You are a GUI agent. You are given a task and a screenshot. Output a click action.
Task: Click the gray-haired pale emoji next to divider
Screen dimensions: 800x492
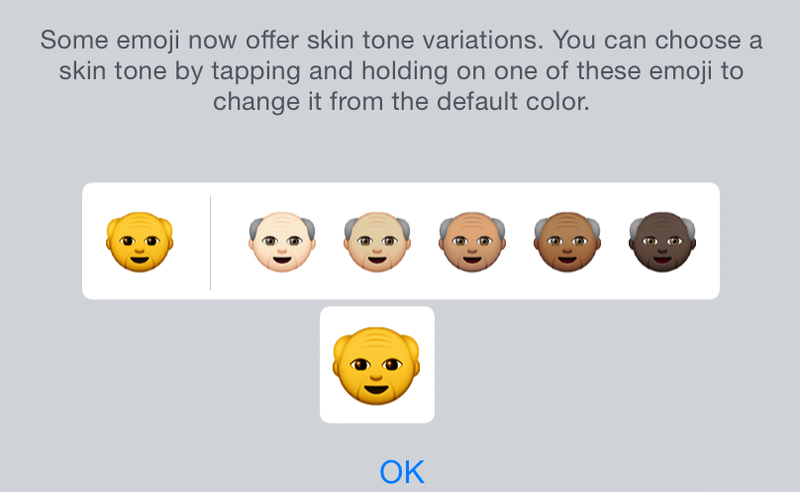point(282,241)
